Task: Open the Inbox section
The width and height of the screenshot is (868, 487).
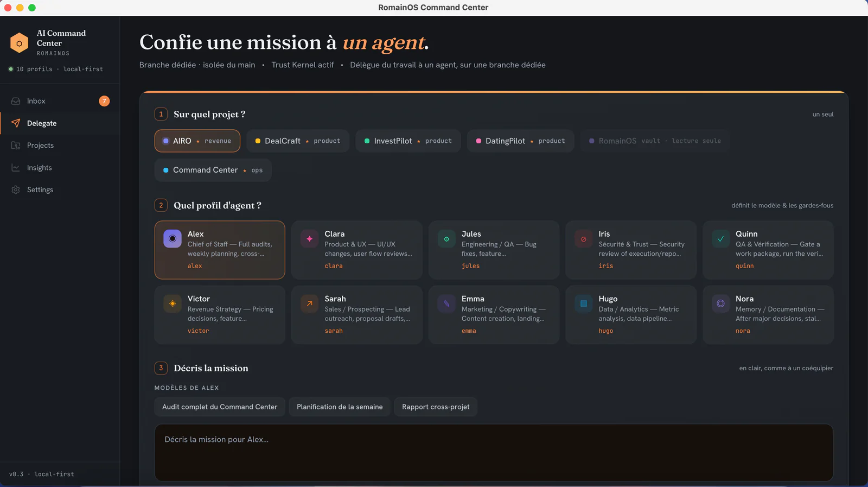Action: click(x=60, y=101)
